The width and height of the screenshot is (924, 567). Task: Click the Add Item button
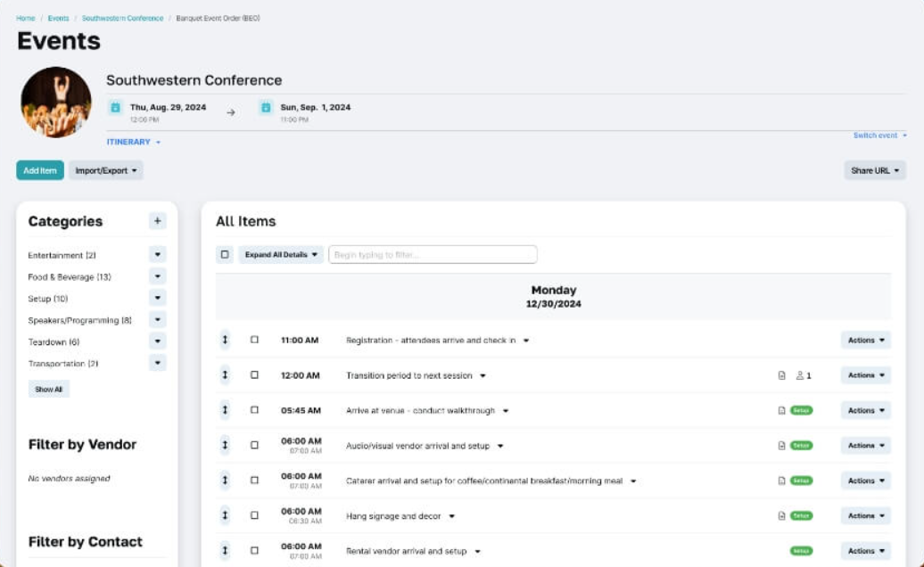(40, 170)
